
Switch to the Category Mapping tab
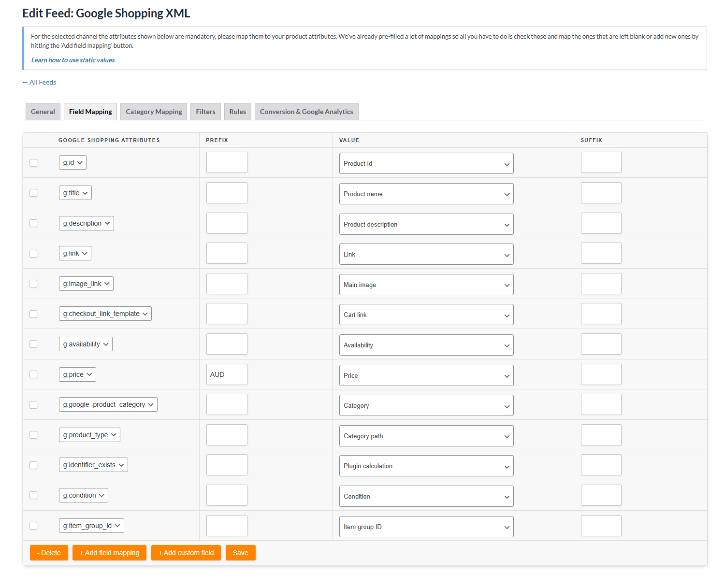pyautogui.click(x=154, y=112)
